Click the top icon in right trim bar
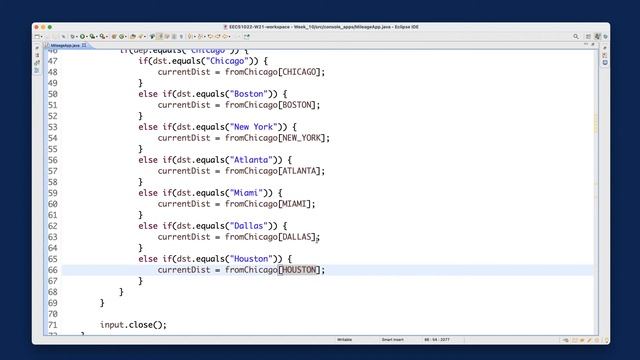This screenshot has height=360, width=640. click(x=605, y=48)
